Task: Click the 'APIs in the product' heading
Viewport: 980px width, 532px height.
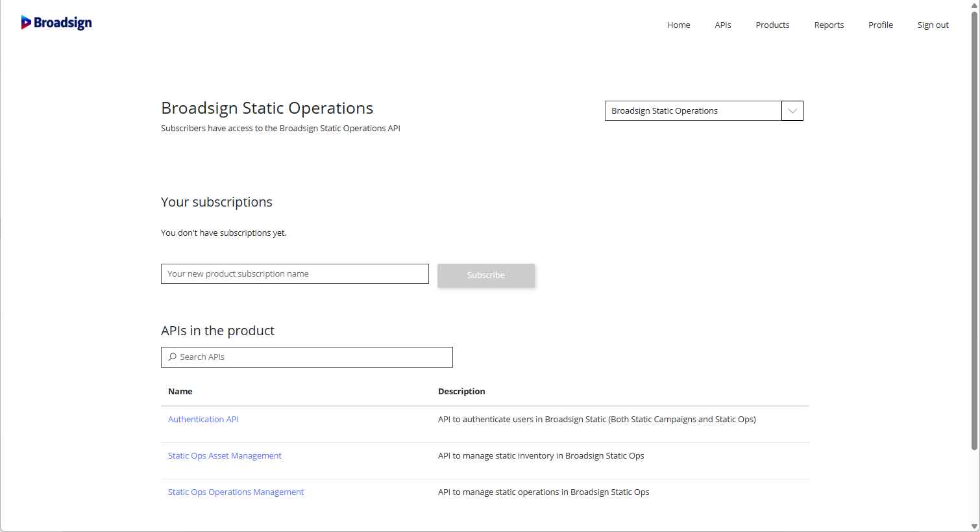Action: coord(217,331)
